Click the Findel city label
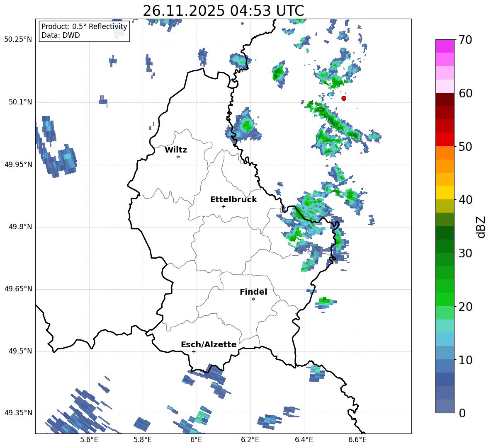Viewport: 491px width, 448px height. point(253,292)
